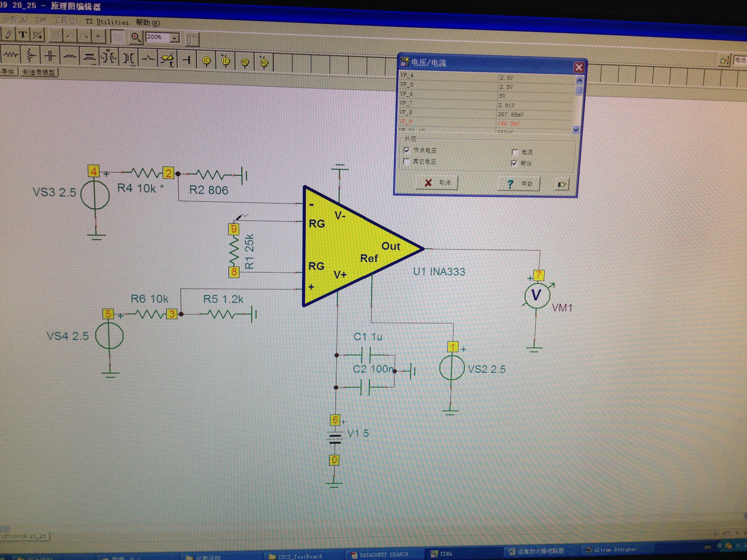Enable the 其它电压 checkbox
The image size is (747, 560).
coord(407,161)
